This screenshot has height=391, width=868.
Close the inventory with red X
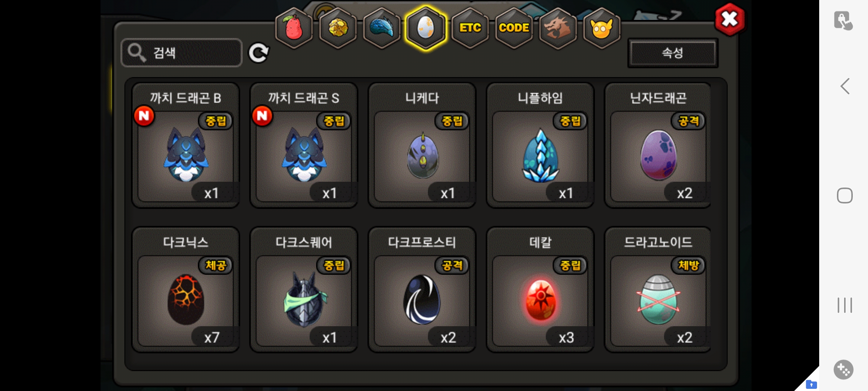click(730, 20)
